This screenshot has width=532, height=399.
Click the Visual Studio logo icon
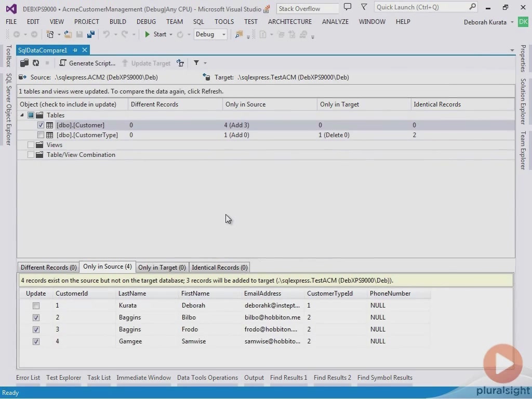[11, 8]
